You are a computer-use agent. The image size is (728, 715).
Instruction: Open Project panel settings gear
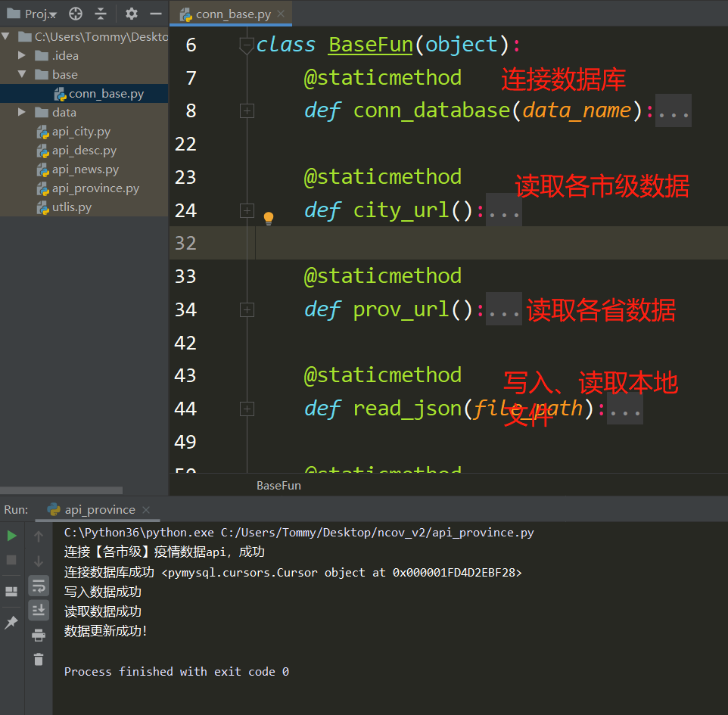coord(132,14)
